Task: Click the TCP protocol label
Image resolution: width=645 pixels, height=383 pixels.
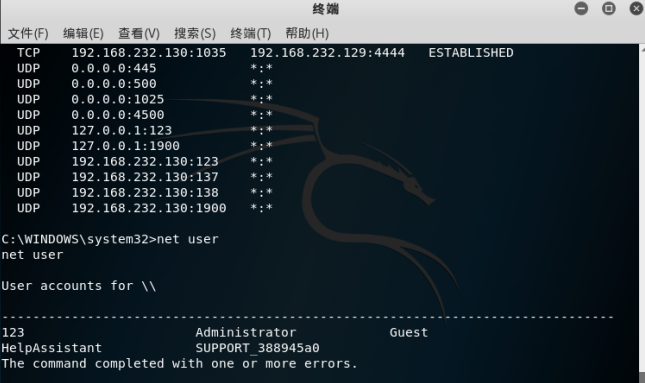Action: coord(28,53)
